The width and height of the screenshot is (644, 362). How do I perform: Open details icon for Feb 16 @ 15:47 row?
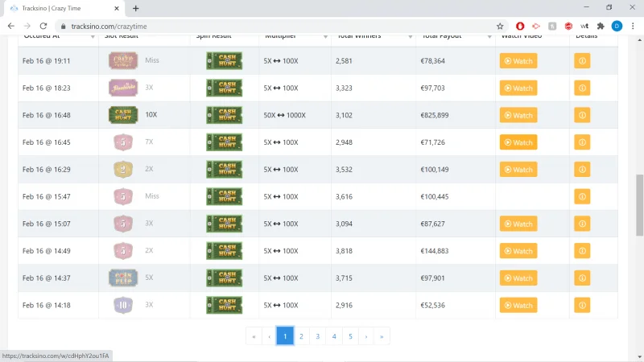coord(582,196)
